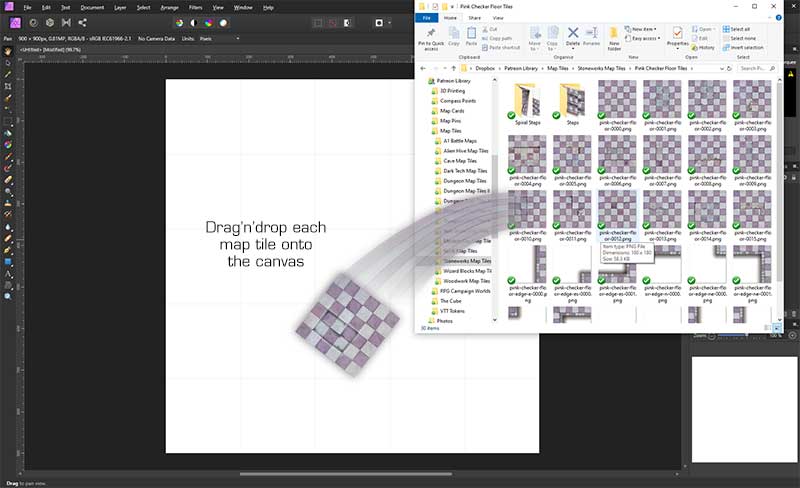Click History in Explorer Open group
The width and height of the screenshot is (800, 488).
tap(703, 47)
